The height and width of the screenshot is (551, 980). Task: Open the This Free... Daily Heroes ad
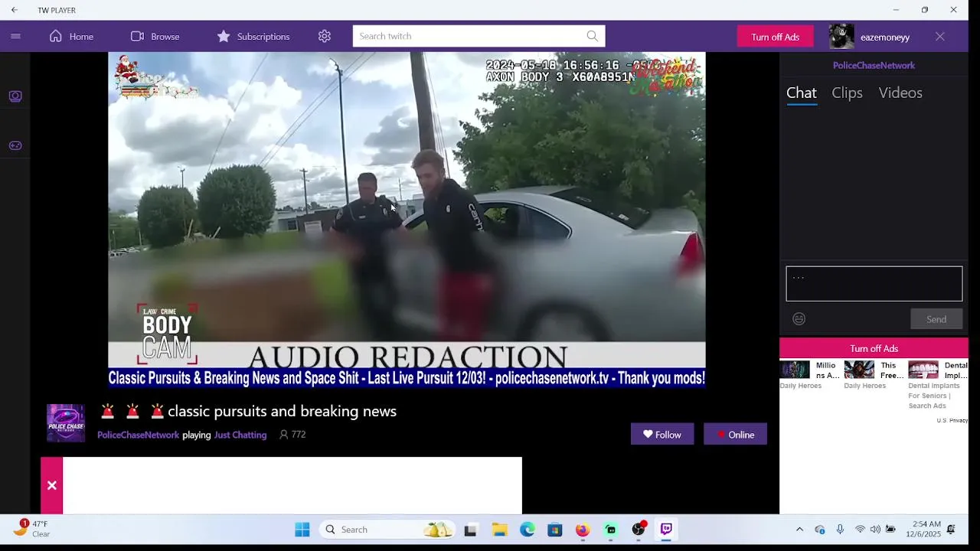tap(875, 375)
